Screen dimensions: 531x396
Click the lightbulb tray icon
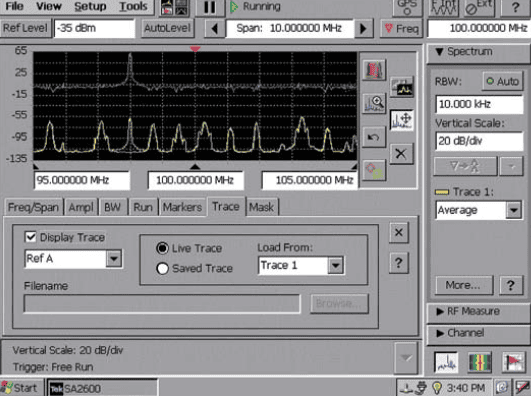(437, 388)
